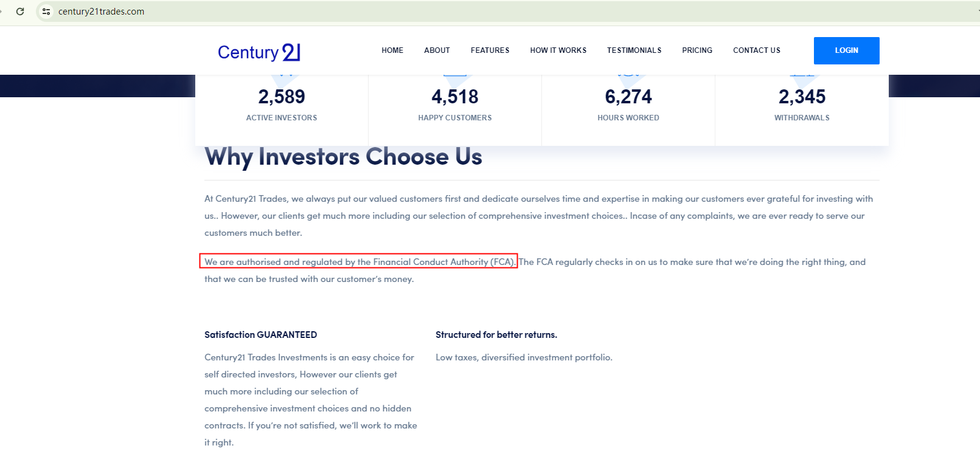980x454 pixels.
Task: Open the PRICING menu link
Action: [x=697, y=50]
